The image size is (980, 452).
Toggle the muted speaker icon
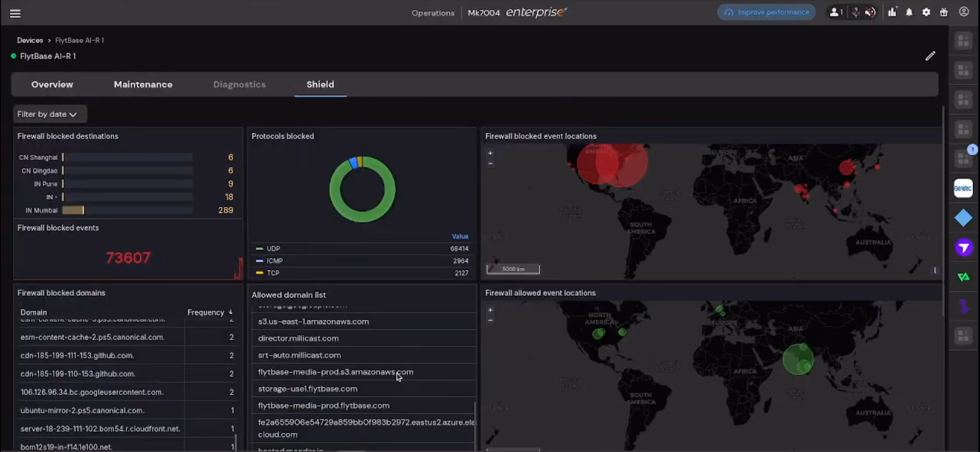click(870, 12)
